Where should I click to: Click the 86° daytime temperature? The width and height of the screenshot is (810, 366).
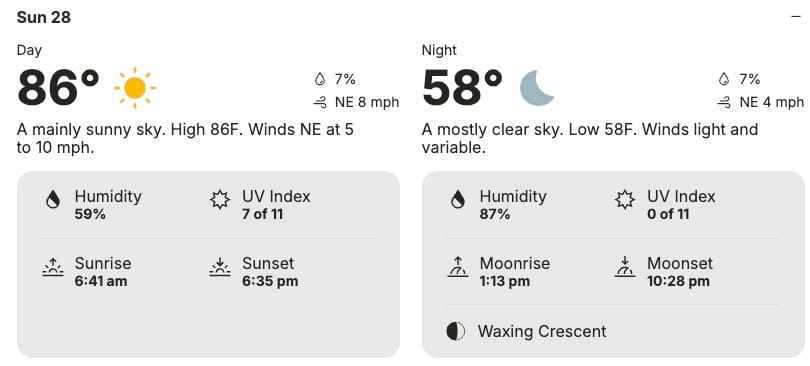(58, 88)
